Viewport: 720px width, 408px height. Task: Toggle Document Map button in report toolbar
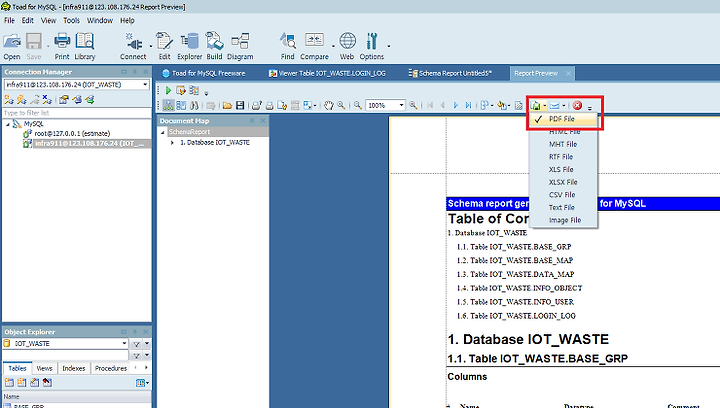pos(169,106)
